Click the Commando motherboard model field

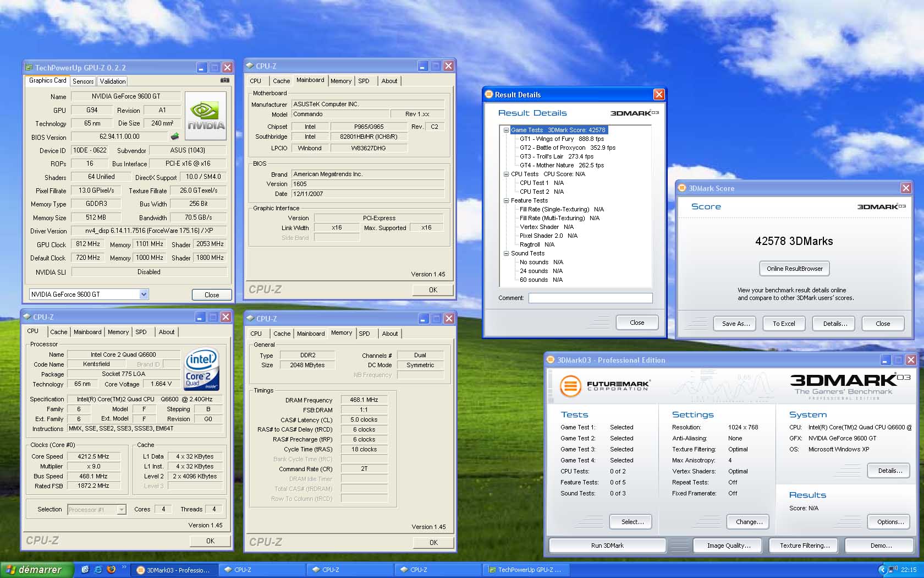pyautogui.click(x=339, y=114)
